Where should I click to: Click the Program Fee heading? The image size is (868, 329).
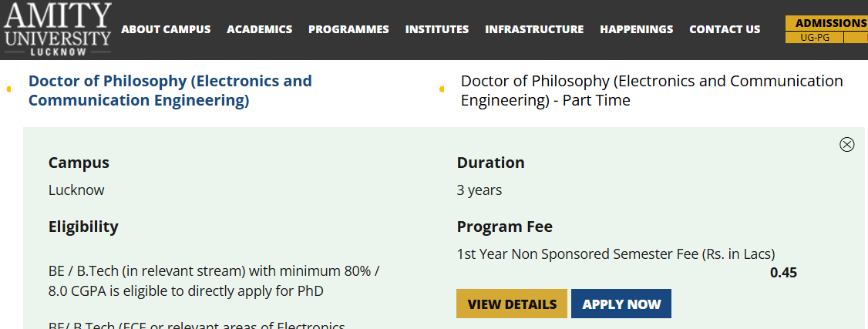(504, 227)
